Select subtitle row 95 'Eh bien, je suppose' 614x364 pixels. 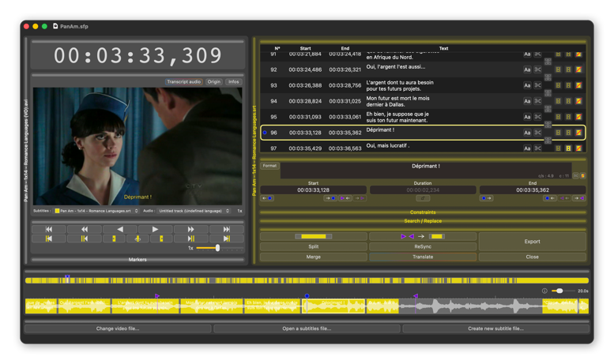[423, 117]
